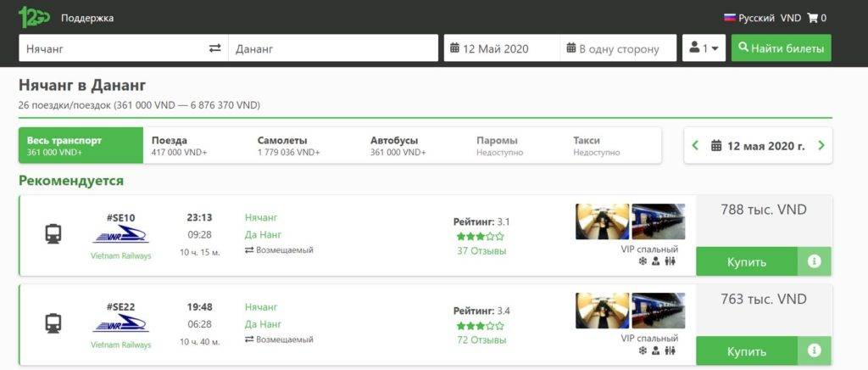The image size is (868, 370).
Task: Open the shopping cart icon
Action: coord(817,18)
